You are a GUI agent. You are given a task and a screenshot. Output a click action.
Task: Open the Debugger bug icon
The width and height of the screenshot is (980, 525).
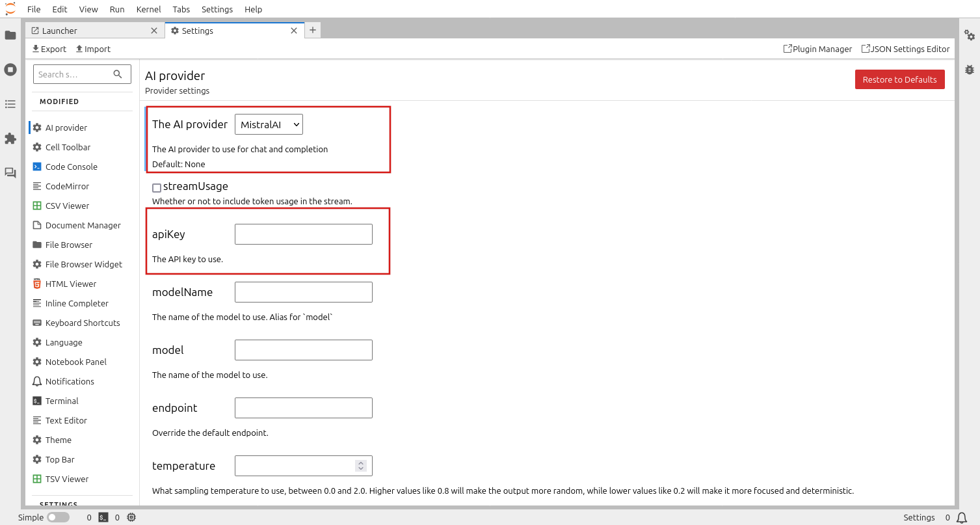pos(970,70)
